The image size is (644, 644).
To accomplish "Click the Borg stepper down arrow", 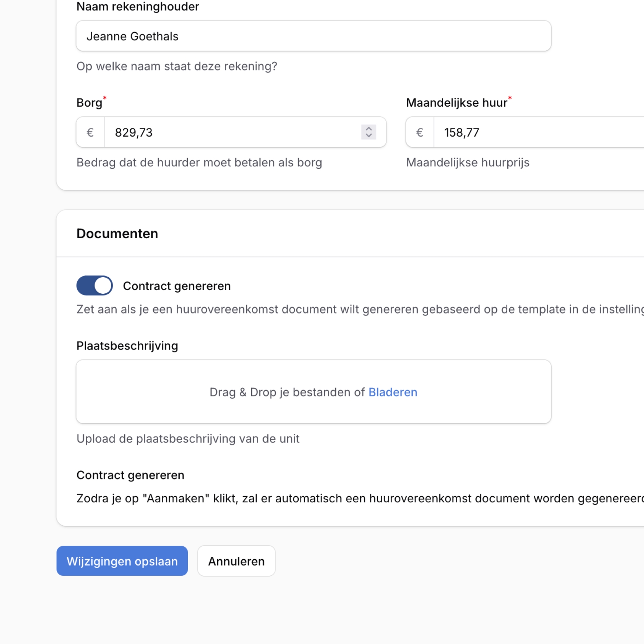I will tap(370, 136).
